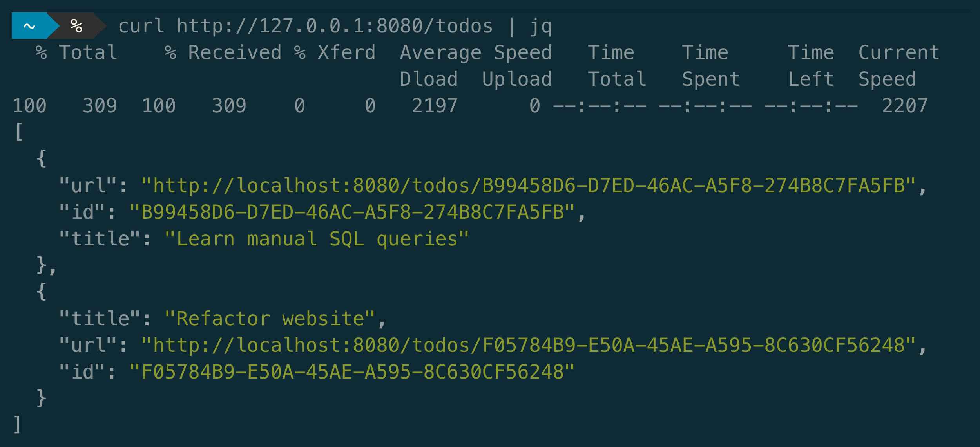Click the Dload average speed value 2197
980x447 pixels.
pos(434,106)
